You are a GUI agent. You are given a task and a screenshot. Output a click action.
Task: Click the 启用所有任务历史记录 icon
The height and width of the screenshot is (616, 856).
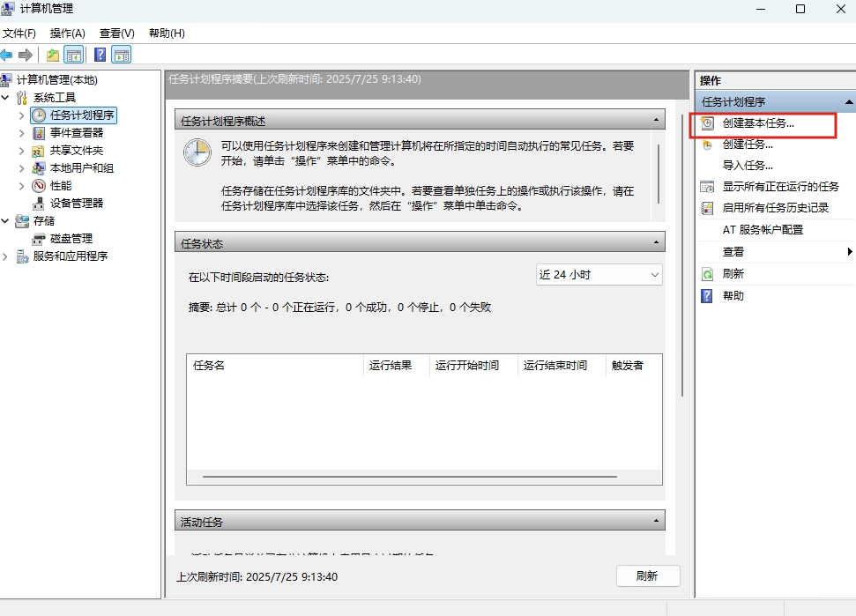click(x=707, y=208)
